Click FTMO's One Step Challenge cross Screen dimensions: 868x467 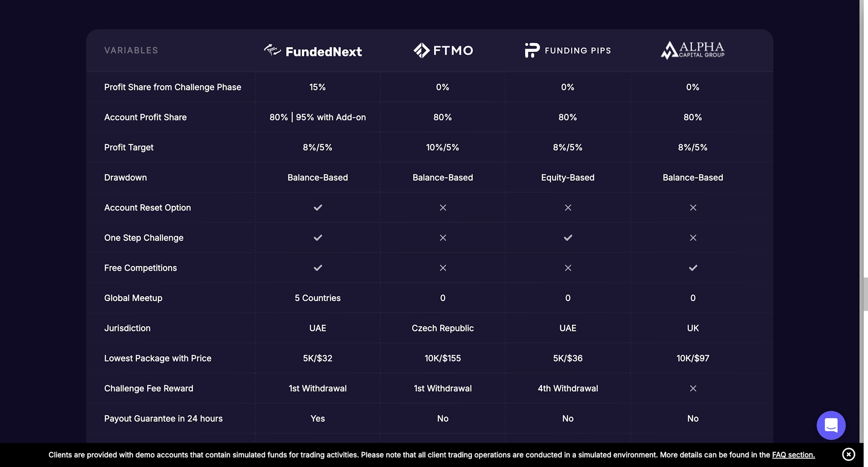pos(443,238)
